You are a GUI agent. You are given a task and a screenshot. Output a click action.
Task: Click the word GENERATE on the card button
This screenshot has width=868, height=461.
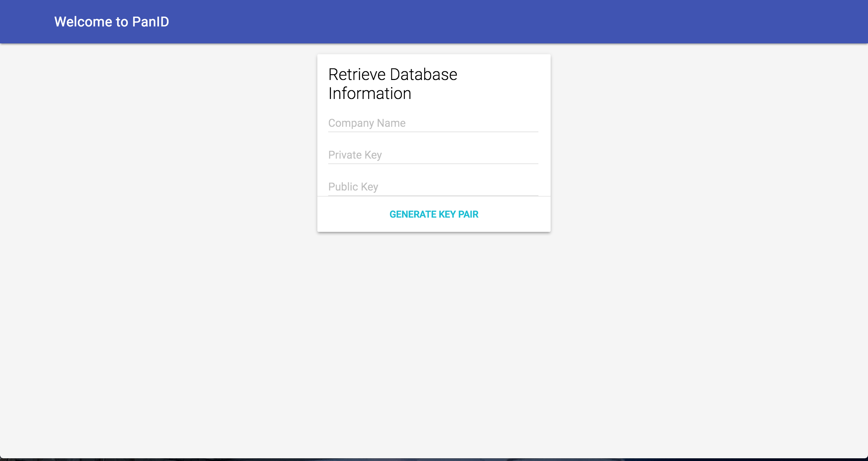tap(413, 214)
